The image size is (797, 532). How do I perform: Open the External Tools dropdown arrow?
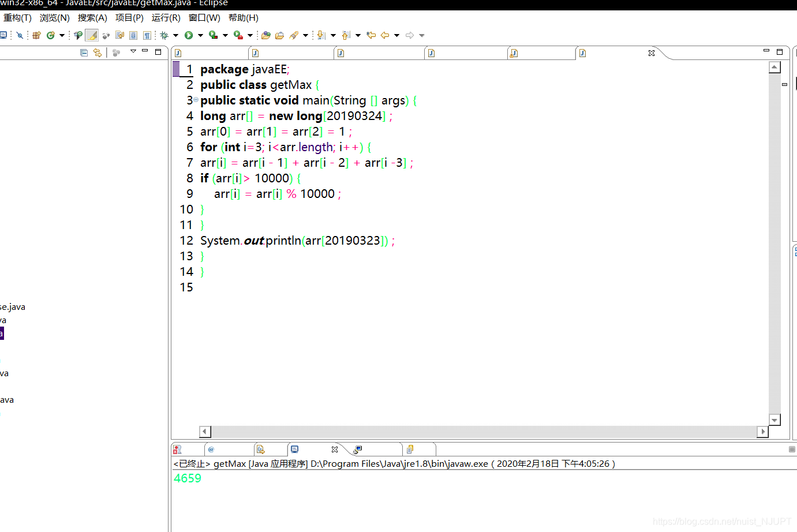point(250,35)
